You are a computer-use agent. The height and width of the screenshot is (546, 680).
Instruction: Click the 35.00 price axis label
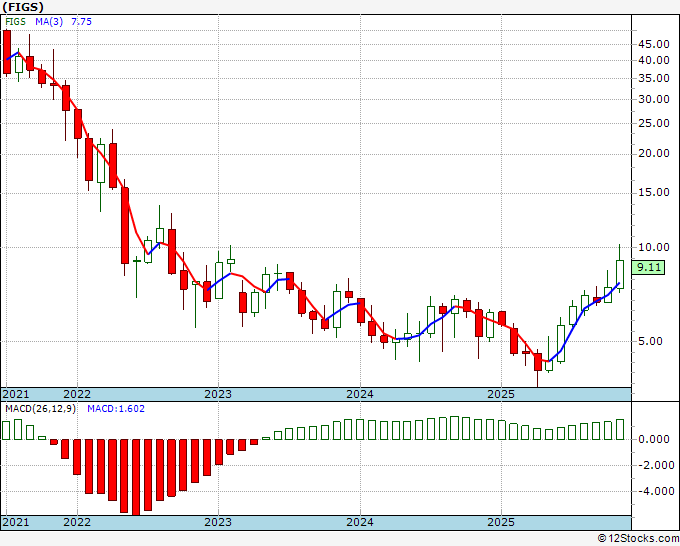654,78
